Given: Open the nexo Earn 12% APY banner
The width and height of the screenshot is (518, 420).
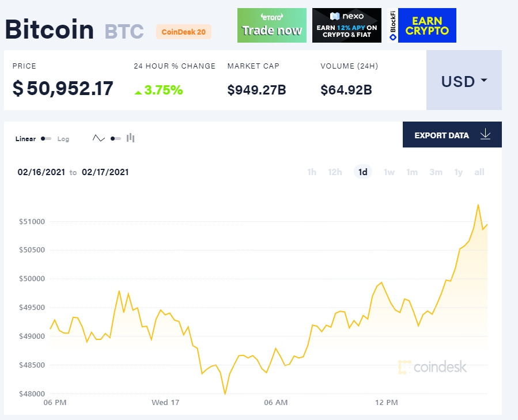Looking at the screenshot, I should [x=347, y=25].
